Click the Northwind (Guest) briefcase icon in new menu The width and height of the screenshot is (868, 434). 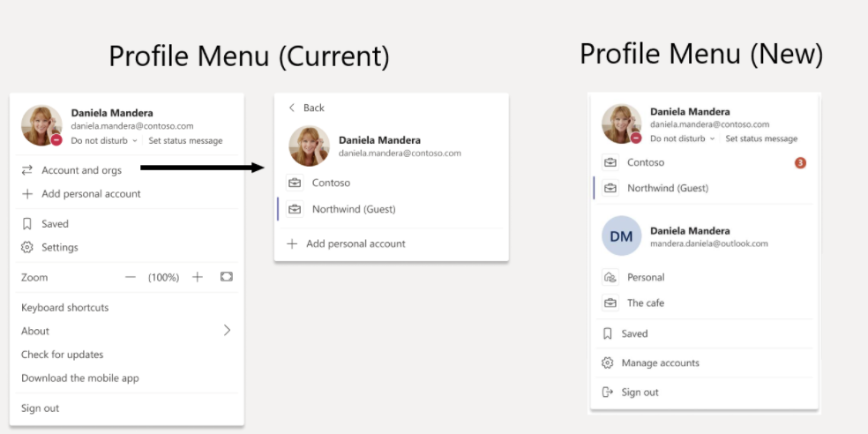pyautogui.click(x=610, y=188)
